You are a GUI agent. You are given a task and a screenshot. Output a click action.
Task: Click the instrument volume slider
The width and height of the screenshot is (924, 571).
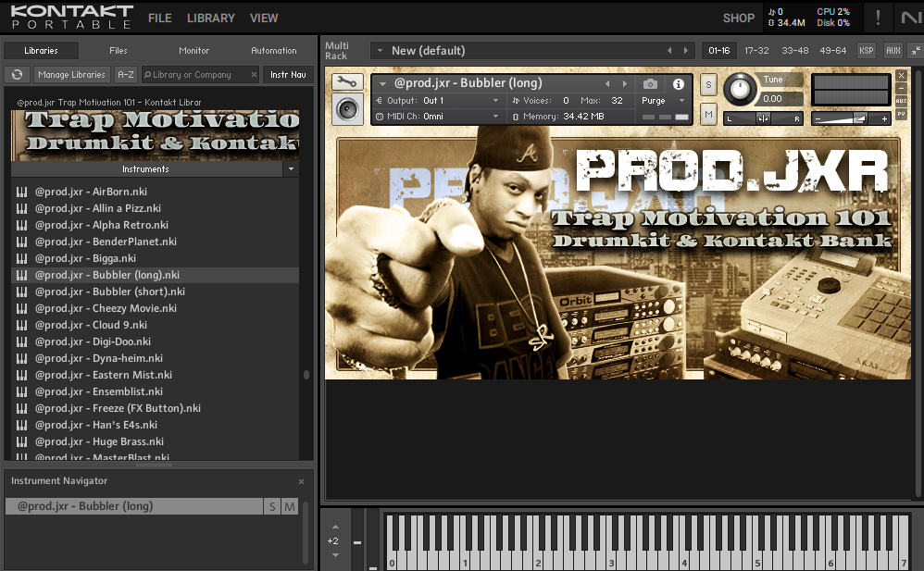click(x=850, y=119)
